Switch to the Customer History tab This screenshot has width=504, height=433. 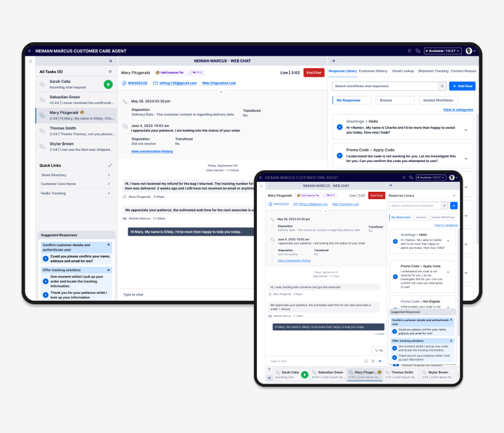[373, 71]
